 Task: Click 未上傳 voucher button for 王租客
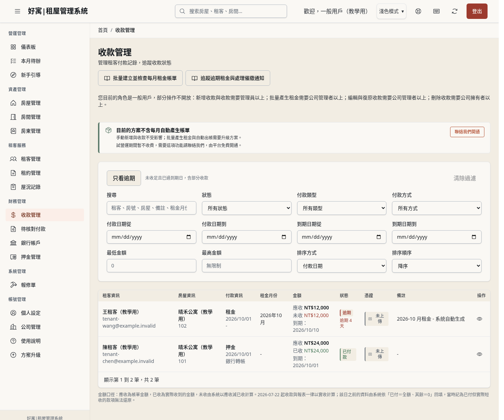coord(377,319)
